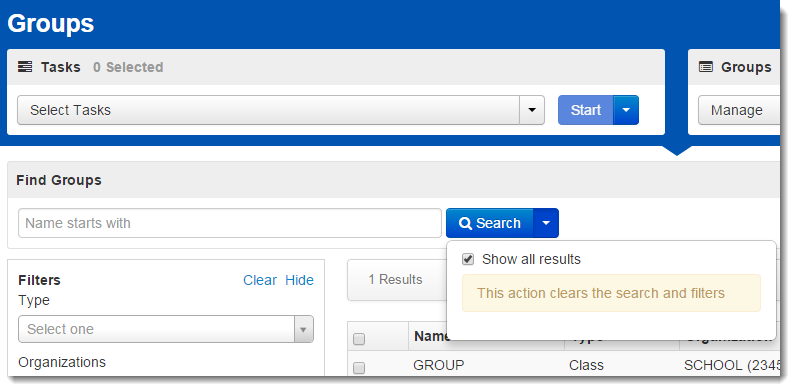The image size is (795, 391).
Task: Check the GROUP row checkbox
Action: 359,368
